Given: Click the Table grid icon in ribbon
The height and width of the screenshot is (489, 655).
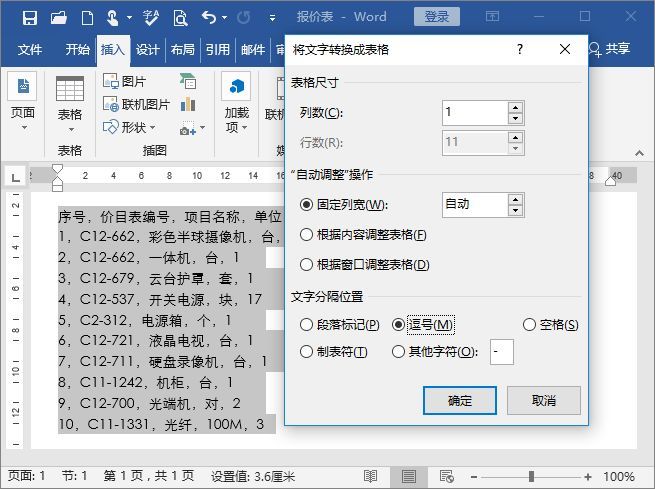Looking at the screenshot, I should (x=70, y=89).
